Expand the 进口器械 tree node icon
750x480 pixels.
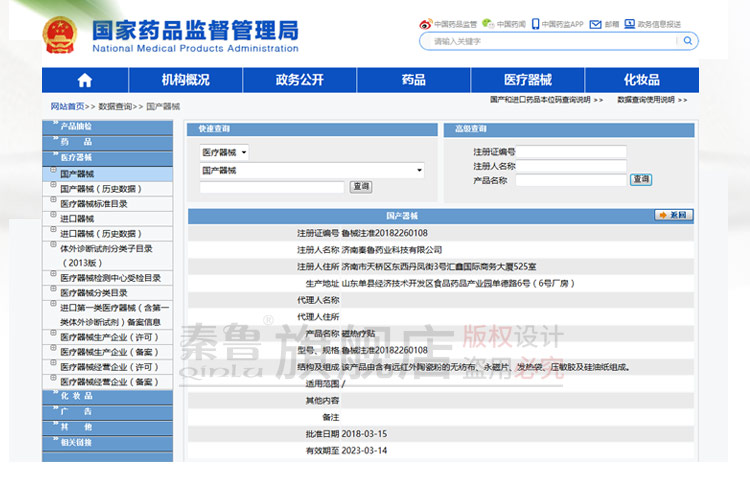point(54,215)
